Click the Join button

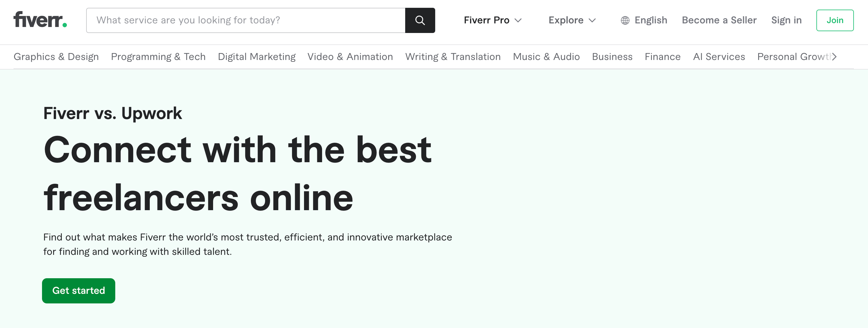coord(834,20)
